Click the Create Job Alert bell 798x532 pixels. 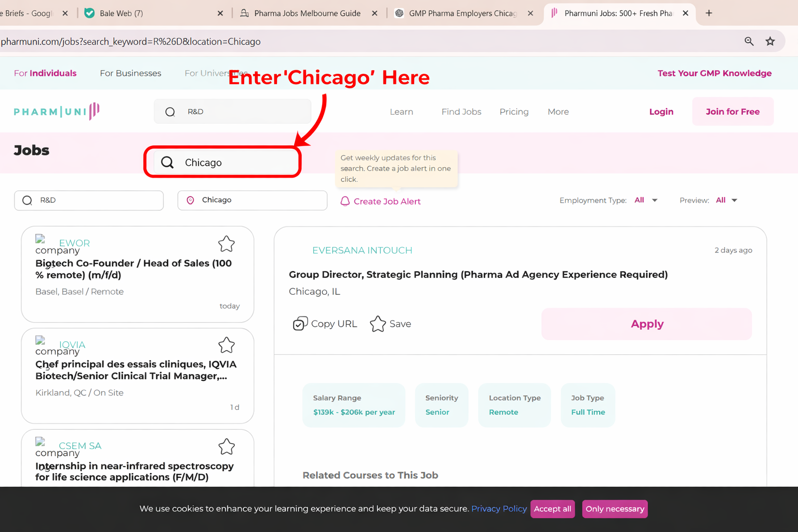[345, 201]
